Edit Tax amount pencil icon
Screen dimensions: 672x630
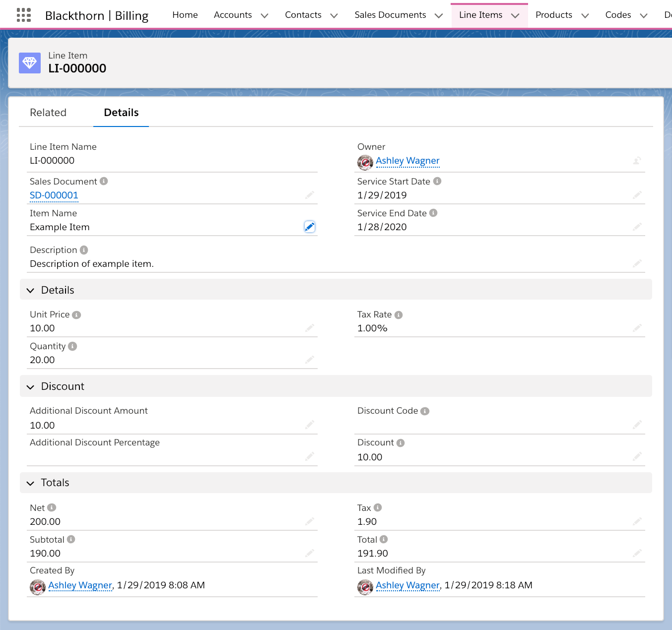tap(637, 521)
